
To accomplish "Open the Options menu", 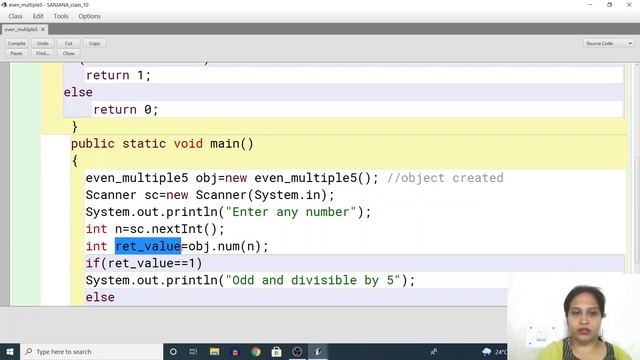I will pos(89,16).
